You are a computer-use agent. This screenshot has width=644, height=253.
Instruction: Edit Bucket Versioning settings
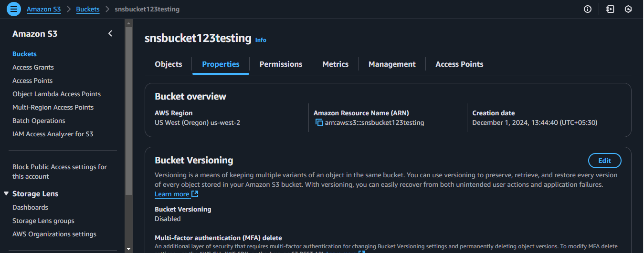coord(604,161)
